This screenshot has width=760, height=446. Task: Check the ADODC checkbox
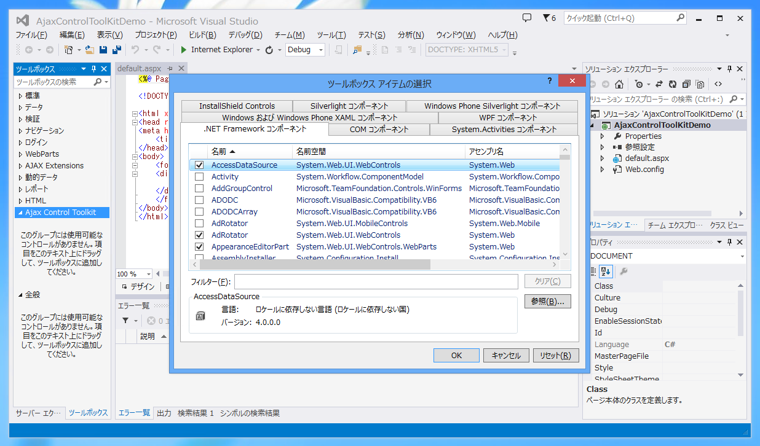click(199, 200)
